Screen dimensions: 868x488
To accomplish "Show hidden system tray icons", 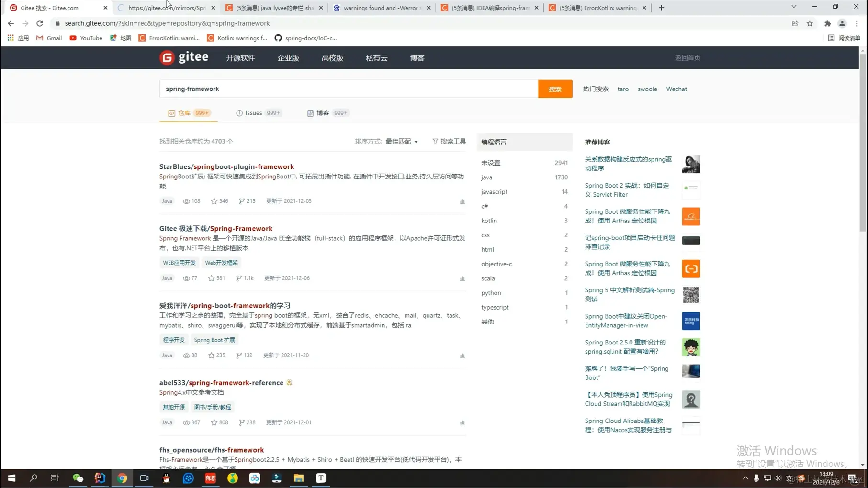I will [x=745, y=478].
